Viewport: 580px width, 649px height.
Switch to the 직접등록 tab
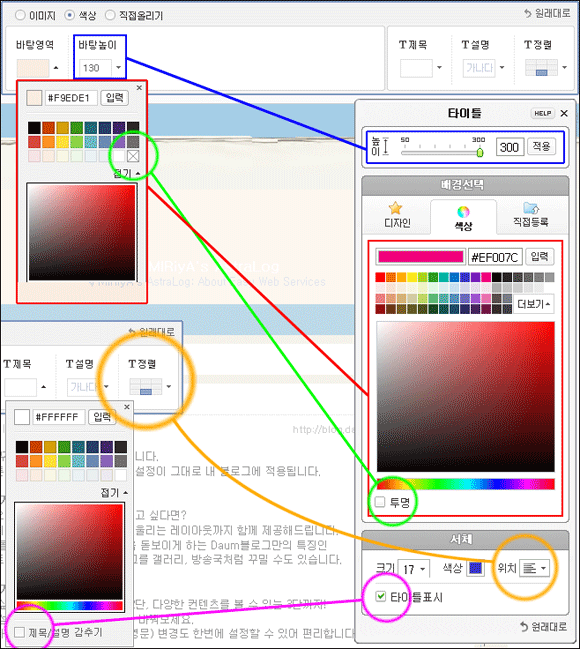click(531, 216)
